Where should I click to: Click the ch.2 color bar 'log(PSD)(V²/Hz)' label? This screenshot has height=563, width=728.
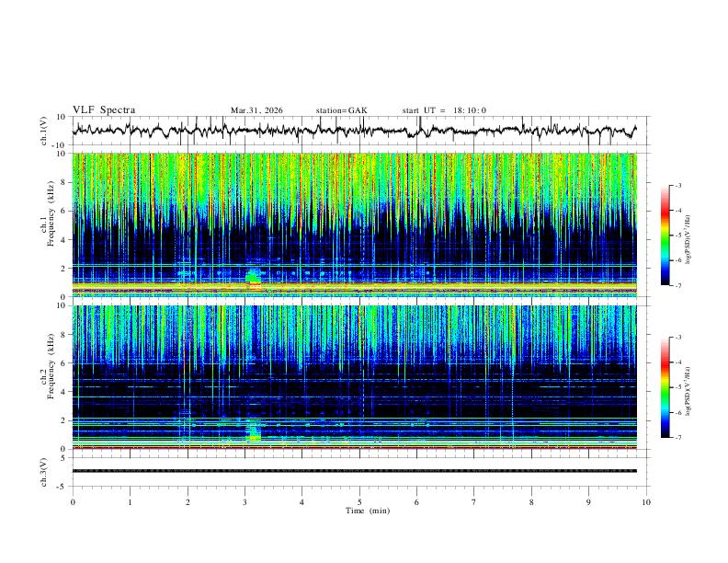tap(688, 391)
